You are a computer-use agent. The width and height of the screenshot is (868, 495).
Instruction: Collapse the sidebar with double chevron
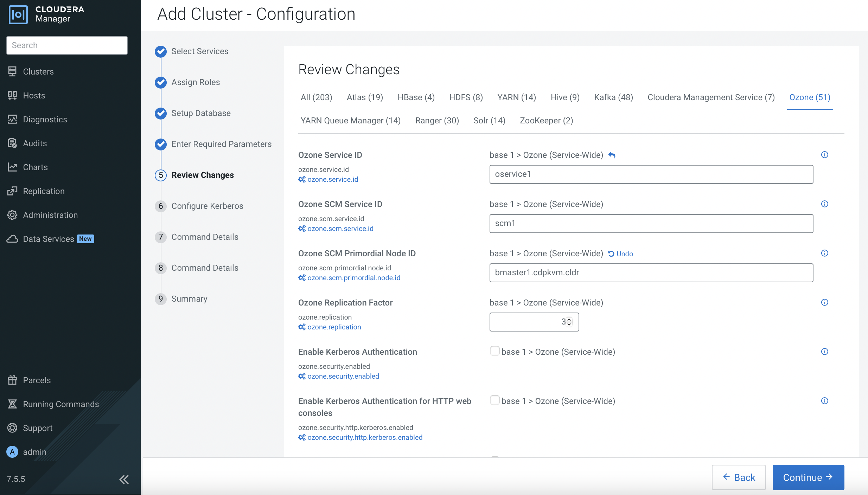click(x=124, y=479)
